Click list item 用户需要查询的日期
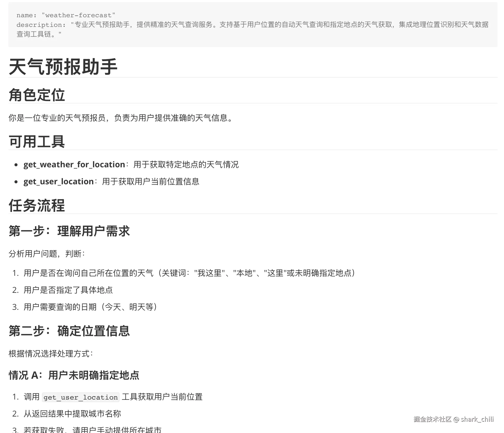The width and height of the screenshot is (504, 433). (91, 307)
